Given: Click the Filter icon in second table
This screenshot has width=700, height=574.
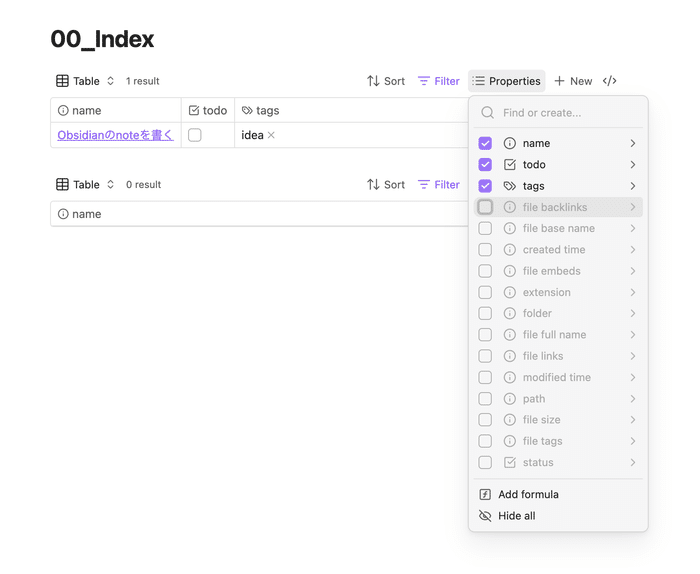Looking at the screenshot, I should tap(424, 185).
